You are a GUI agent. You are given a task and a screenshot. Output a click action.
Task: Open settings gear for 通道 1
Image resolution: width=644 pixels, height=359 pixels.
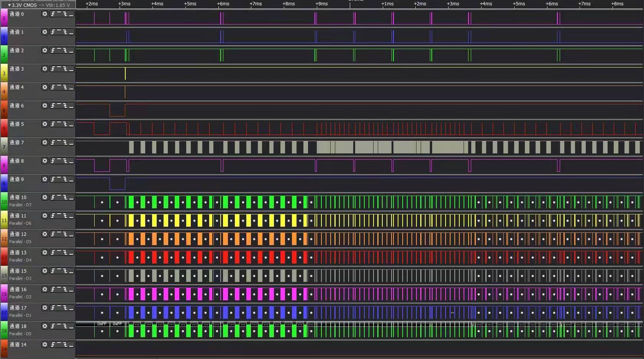[x=45, y=32]
